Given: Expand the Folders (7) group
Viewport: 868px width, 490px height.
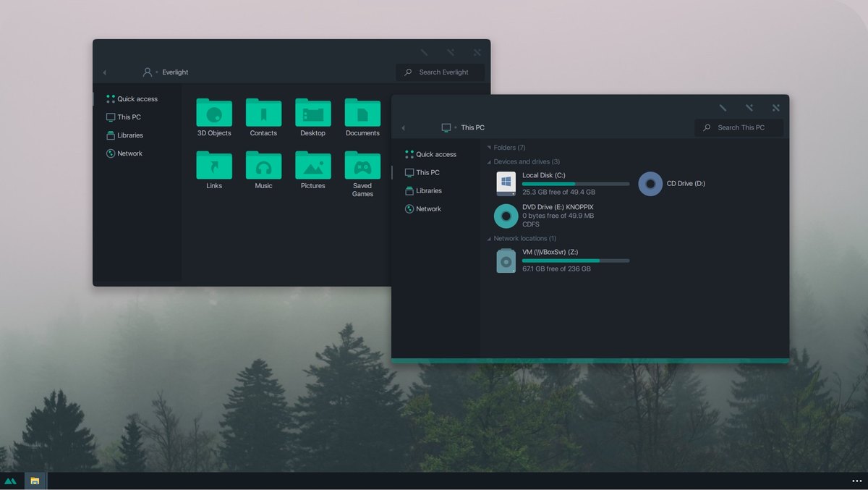Looking at the screenshot, I should [489, 148].
